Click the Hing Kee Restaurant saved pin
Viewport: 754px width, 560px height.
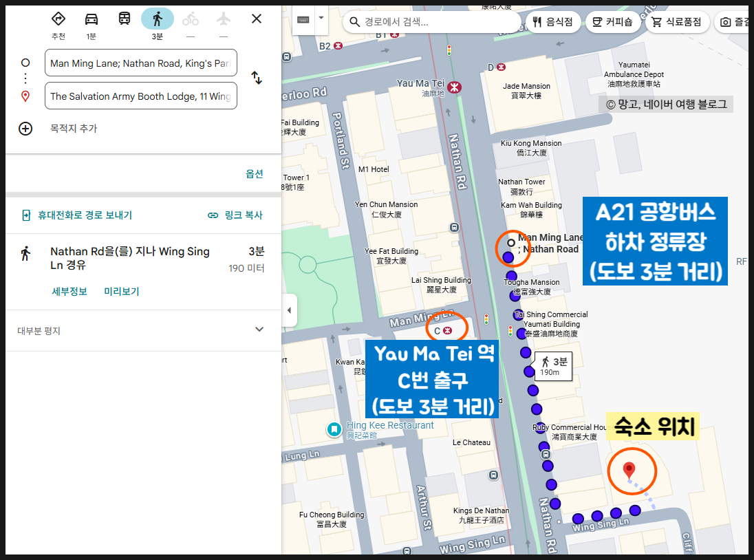tap(334, 429)
